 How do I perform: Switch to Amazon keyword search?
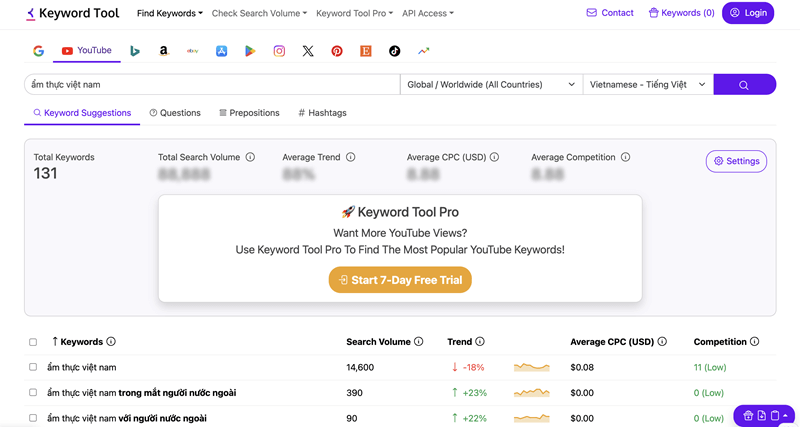163,51
